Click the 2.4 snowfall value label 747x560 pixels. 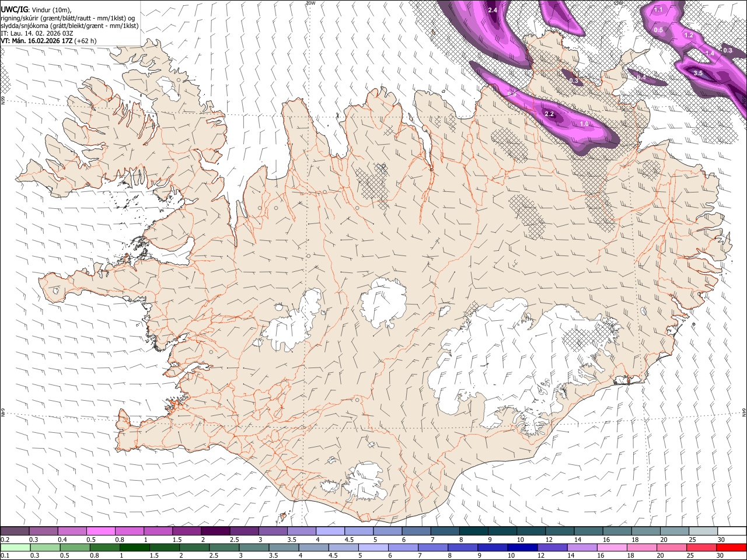[x=492, y=10]
